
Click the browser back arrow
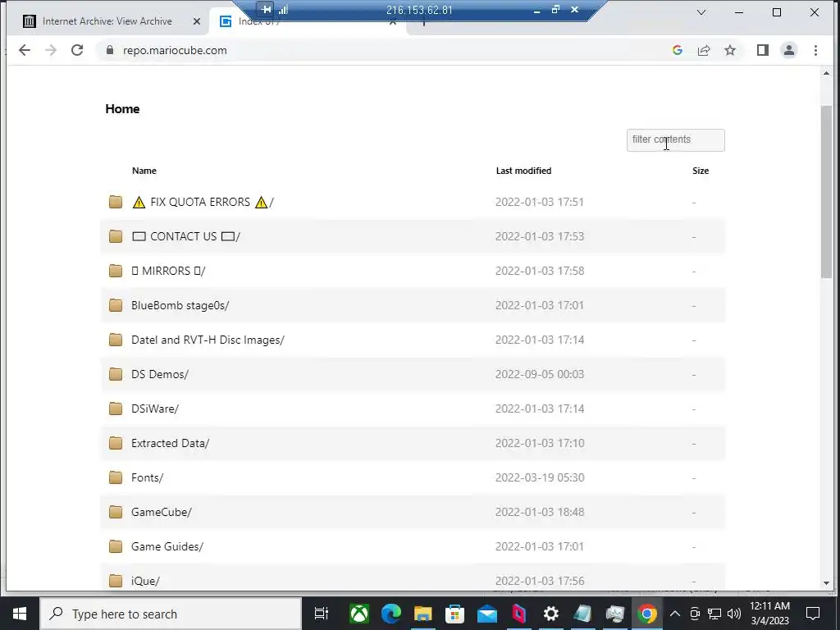pyautogui.click(x=24, y=50)
